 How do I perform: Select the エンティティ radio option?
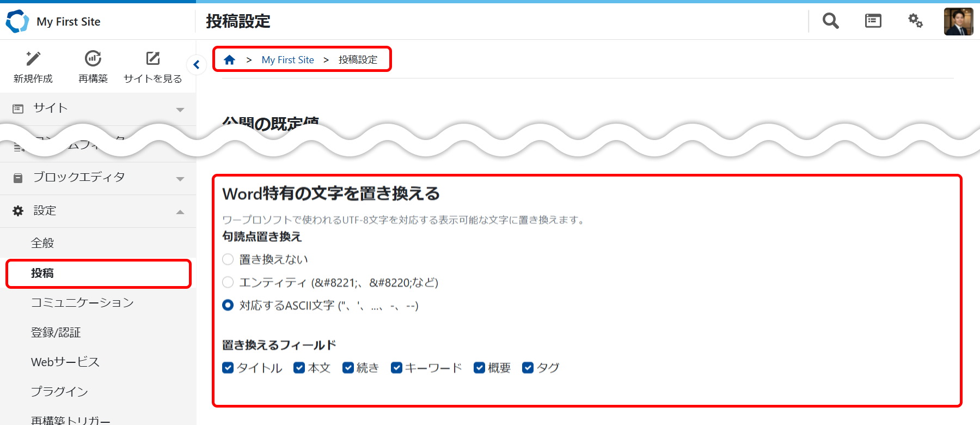pos(228,282)
